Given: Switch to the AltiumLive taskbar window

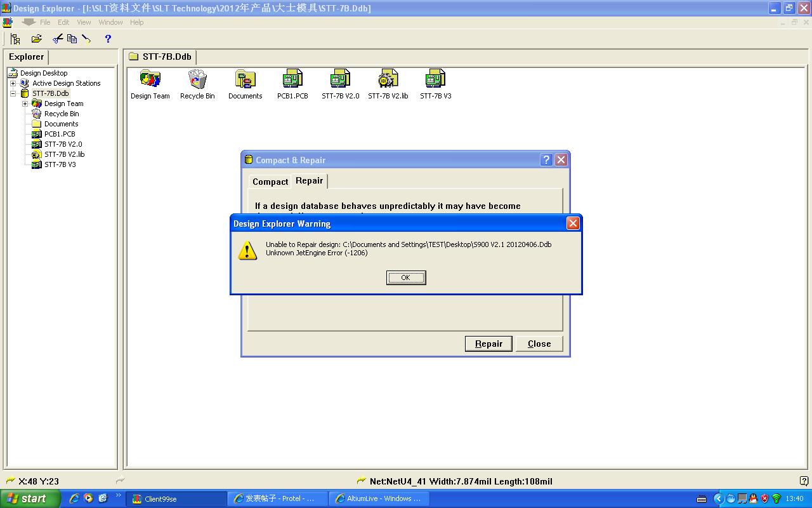Looking at the screenshot, I should (x=379, y=498).
